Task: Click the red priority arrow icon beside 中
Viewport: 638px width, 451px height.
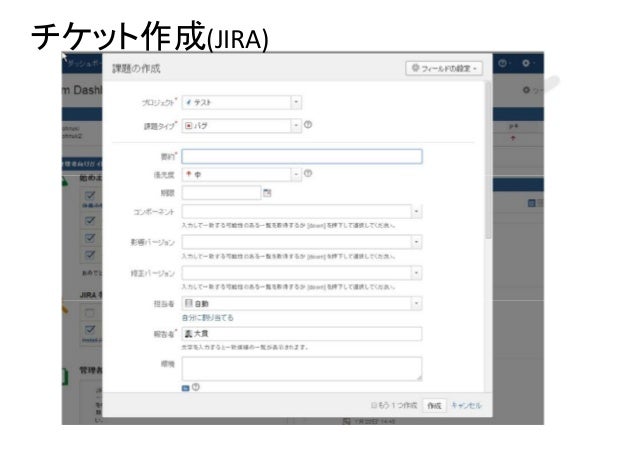Action: coord(188,174)
